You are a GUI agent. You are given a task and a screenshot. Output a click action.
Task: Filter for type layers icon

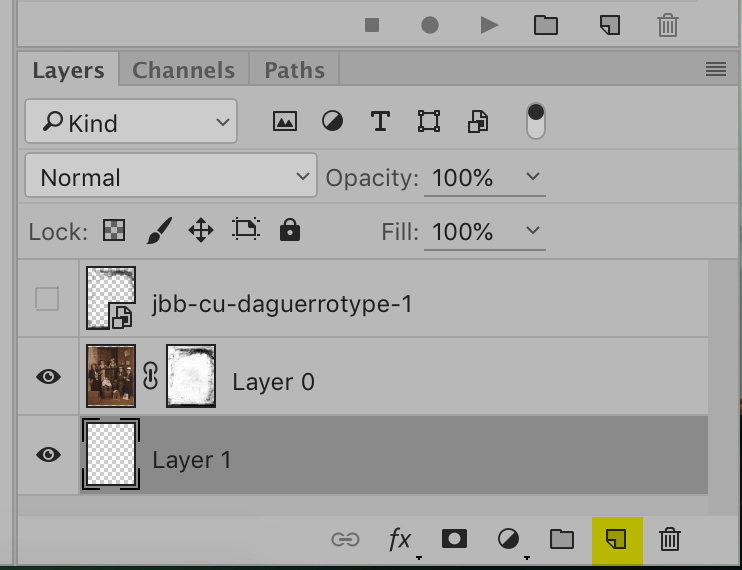pyautogui.click(x=380, y=122)
